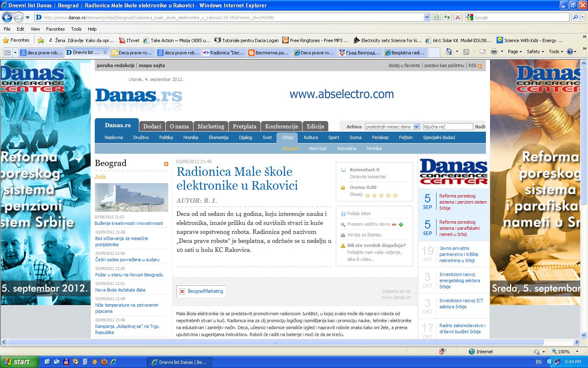The width and height of the screenshot is (588, 368).
Task: Click the Ostavite komentar link
Action: click(367, 177)
